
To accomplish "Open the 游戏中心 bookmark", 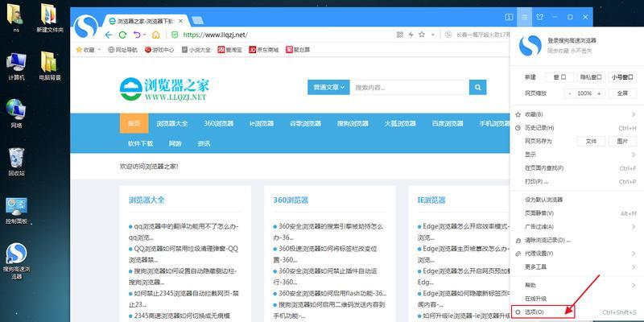I will click(x=159, y=50).
